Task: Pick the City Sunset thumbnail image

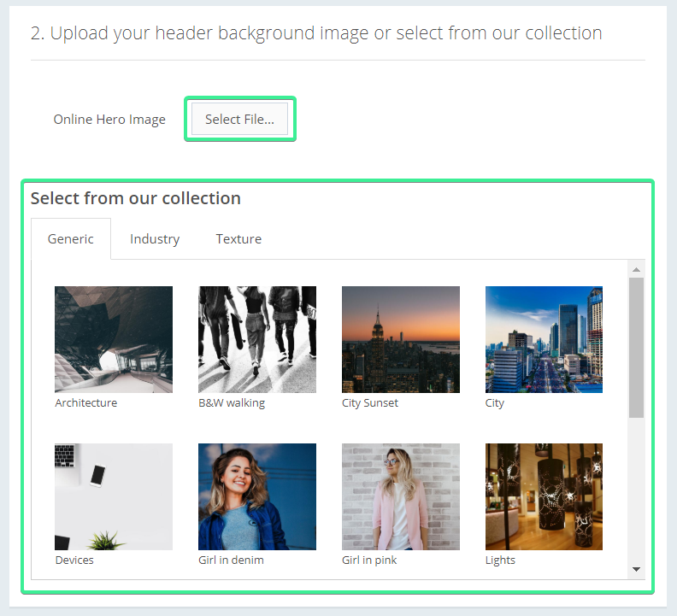Action: point(401,340)
